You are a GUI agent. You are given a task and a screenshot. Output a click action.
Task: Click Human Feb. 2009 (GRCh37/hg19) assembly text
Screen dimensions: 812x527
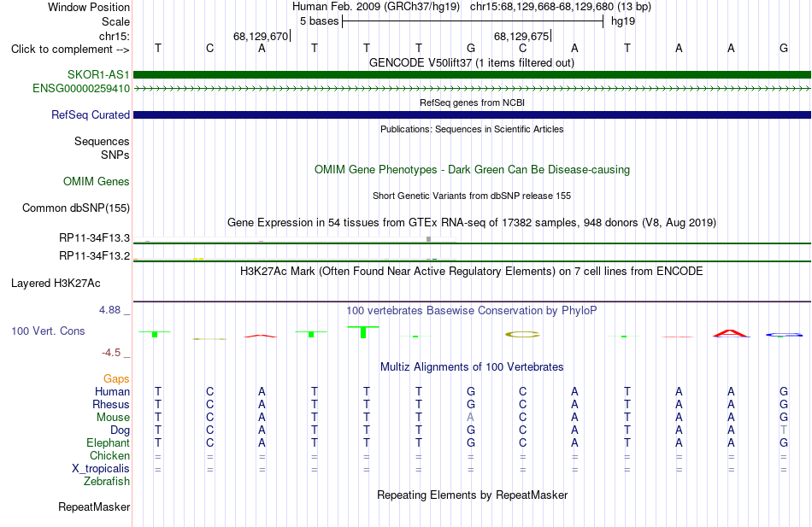tap(376, 7)
